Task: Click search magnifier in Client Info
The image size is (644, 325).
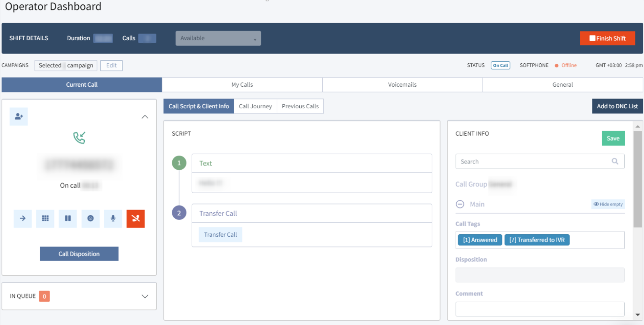Action: point(615,161)
